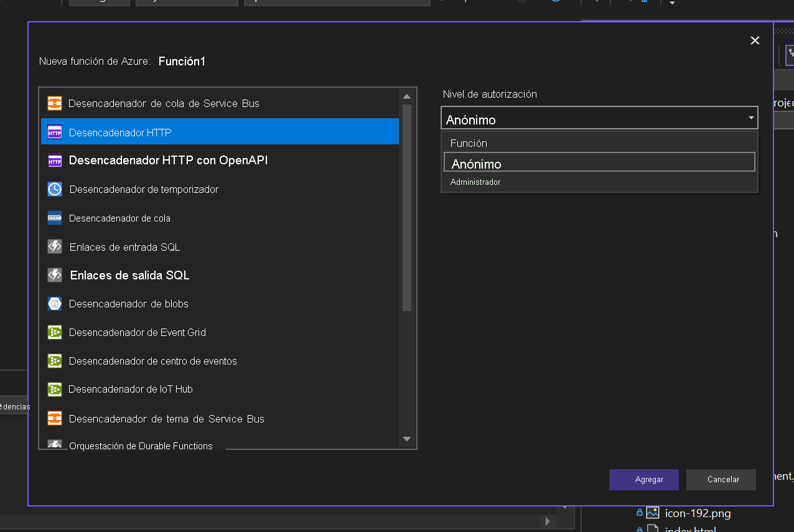Viewport: 794px width, 532px height.
Task: Click the horizontal scrollbar right arrow behind dialog
Action: (548, 521)
